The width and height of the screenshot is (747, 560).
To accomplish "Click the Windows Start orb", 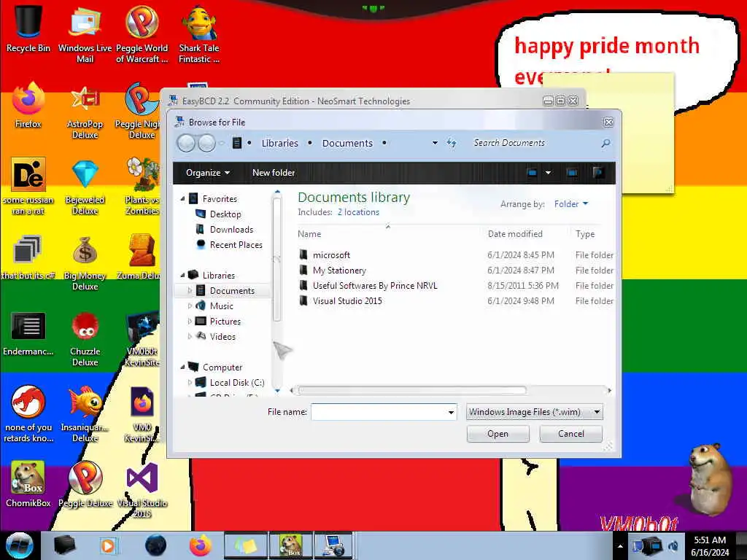I will pos(19,545).
